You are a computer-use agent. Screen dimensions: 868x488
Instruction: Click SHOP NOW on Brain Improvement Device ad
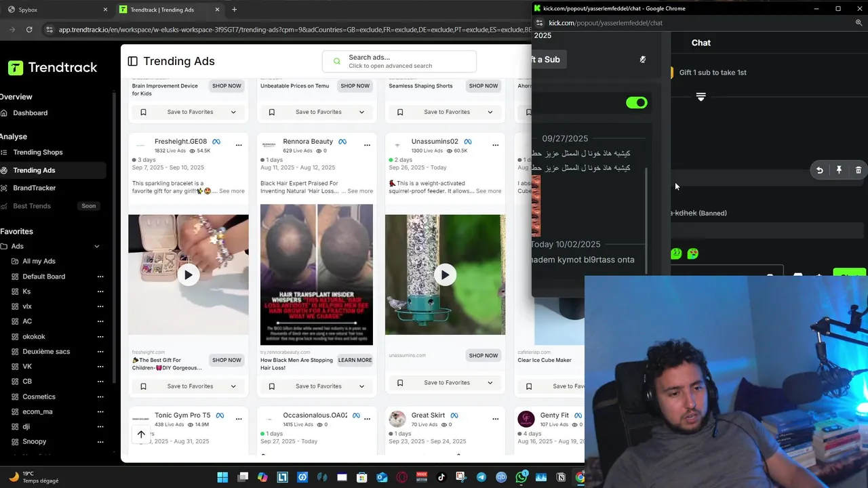pyautogui.click(x=226, y=85)
